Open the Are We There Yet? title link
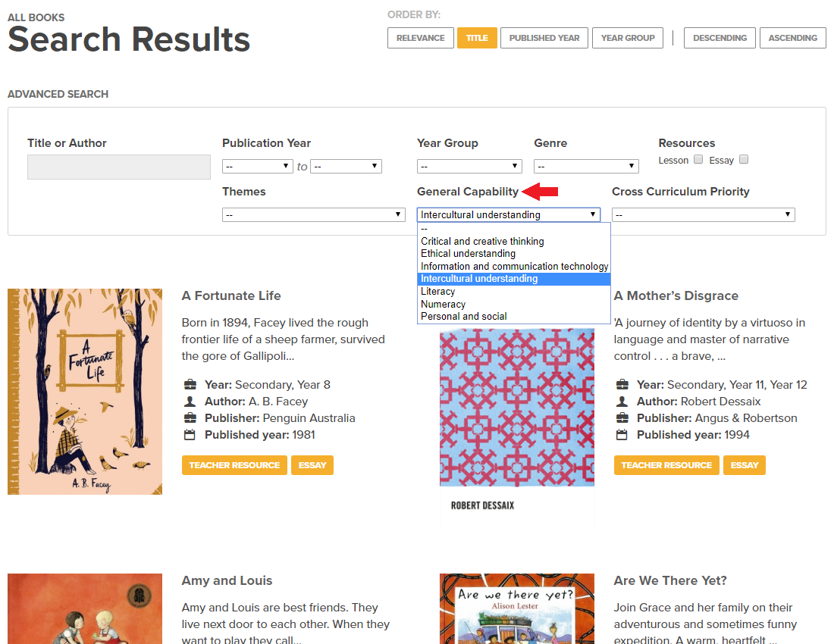834x644 pixels. [x=670, y=581]
